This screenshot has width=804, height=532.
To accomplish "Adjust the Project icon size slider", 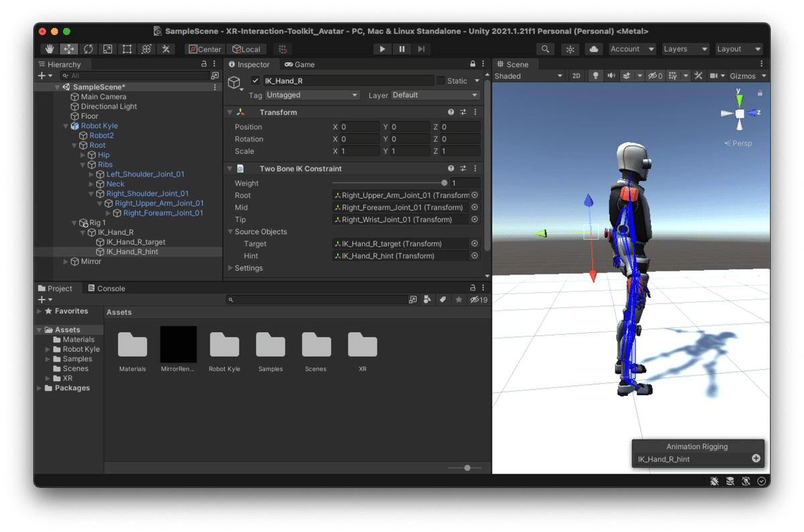I will [464, 468].
